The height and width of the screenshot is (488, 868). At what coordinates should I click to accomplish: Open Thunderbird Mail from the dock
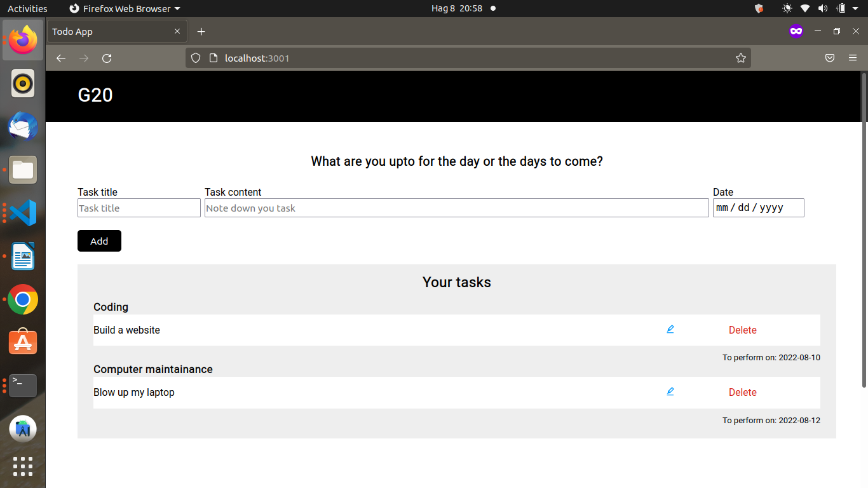click(23, 126)
